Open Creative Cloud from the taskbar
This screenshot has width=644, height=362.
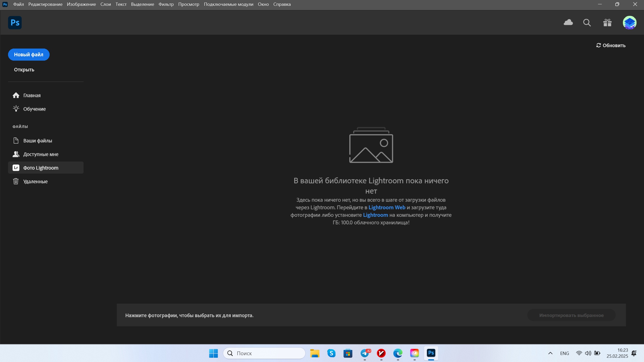pos(414,353)
